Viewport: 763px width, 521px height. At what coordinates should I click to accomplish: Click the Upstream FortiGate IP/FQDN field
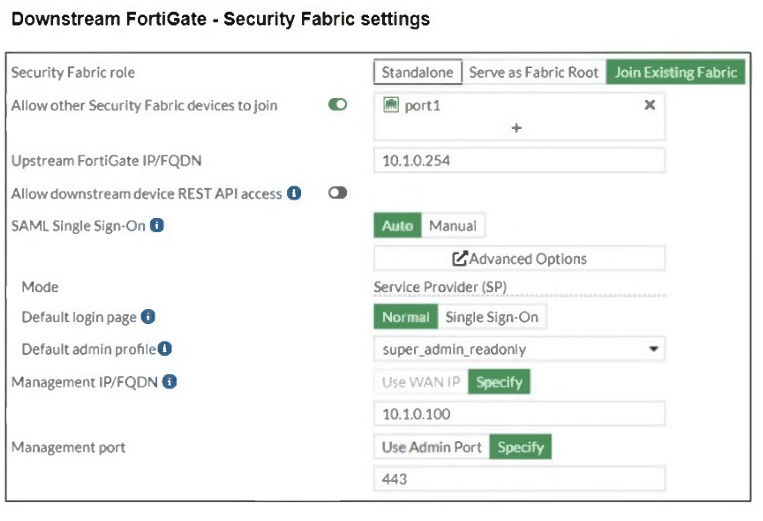(519, 161)
